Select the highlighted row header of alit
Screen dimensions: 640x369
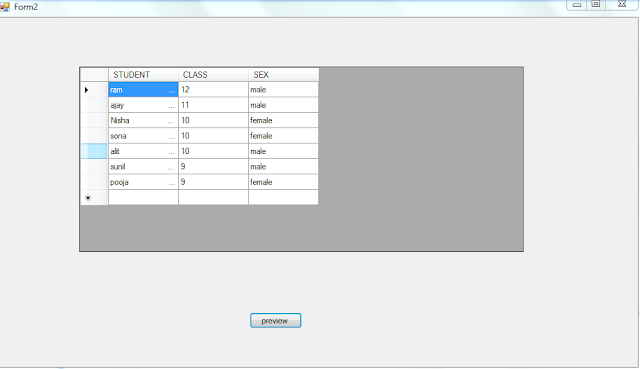(x=94, y=151)
